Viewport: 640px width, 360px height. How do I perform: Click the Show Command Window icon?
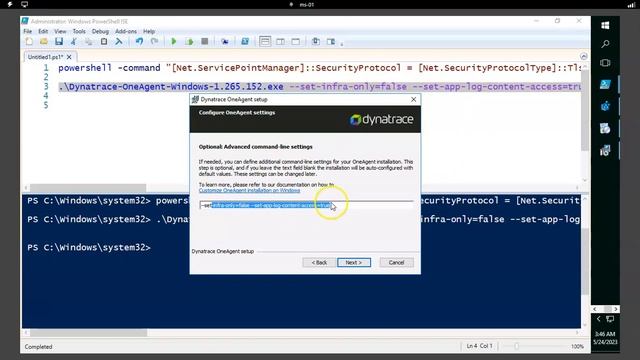click(x=316, y=42)
